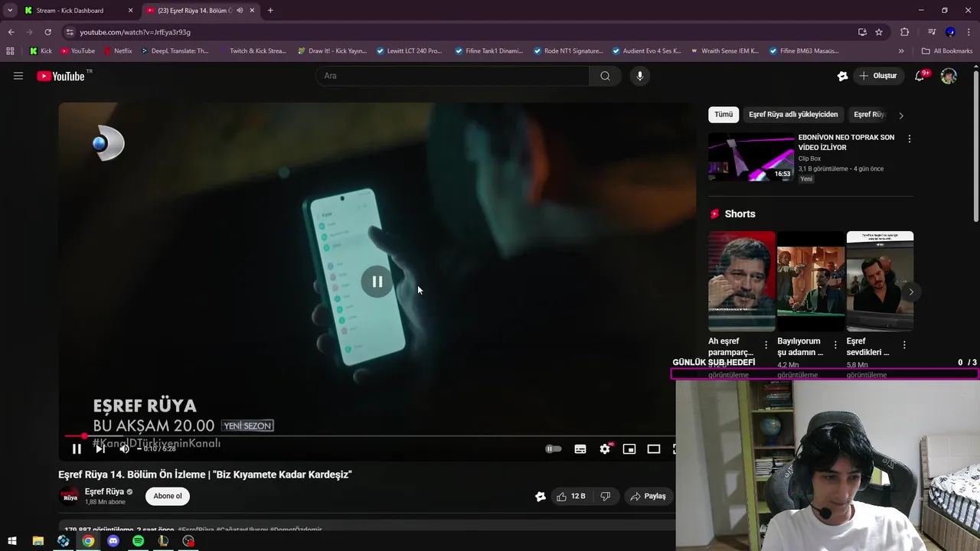Open Discord from taskbar
The image size is (980, 551).
click(113, 541)
